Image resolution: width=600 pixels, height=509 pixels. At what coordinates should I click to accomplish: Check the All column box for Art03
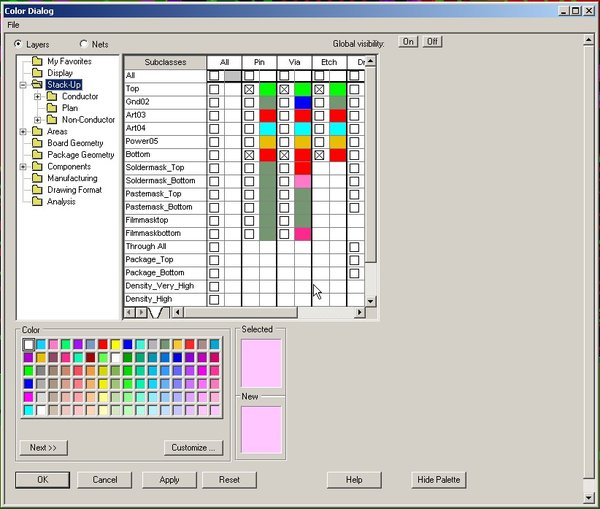(x=214, y=116)
